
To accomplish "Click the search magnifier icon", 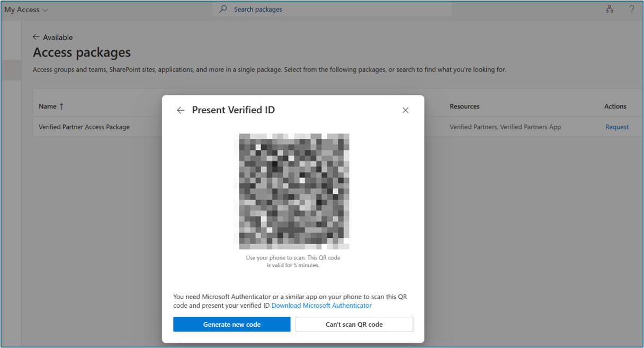I will pos(223,10).
